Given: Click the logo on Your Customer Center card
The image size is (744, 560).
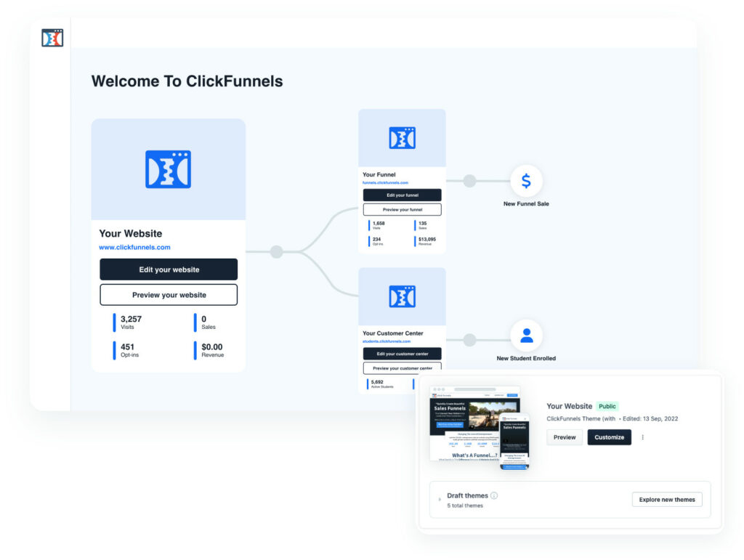Looking at the screenshot, I should pos(402,296).
